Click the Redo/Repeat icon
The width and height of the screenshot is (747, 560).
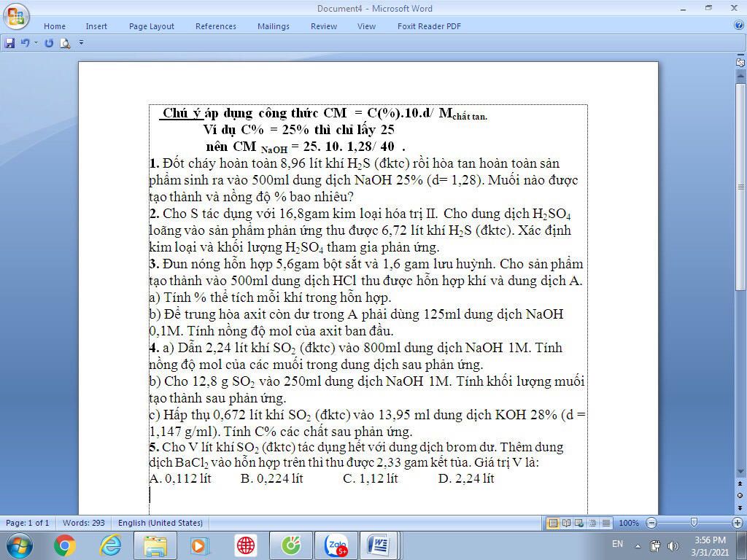(x=49, y=43)
